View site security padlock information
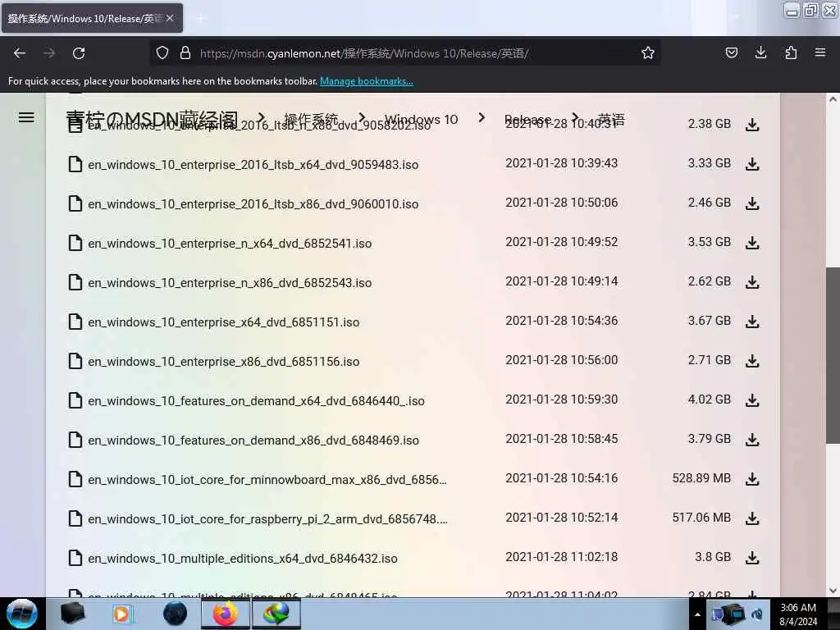This screenshot has width=840, height=630. (185, 52)
